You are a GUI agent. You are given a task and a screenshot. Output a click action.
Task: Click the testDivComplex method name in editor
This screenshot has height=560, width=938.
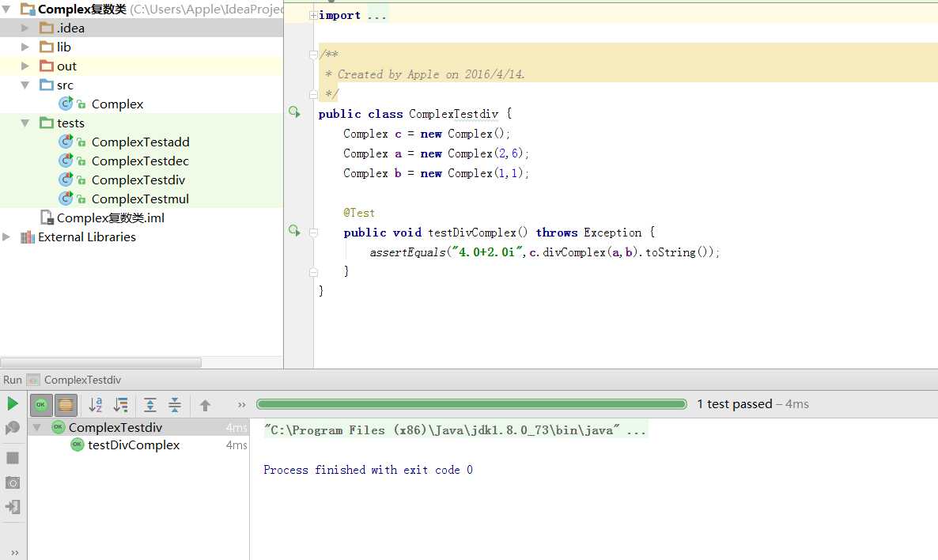point(472,233)
